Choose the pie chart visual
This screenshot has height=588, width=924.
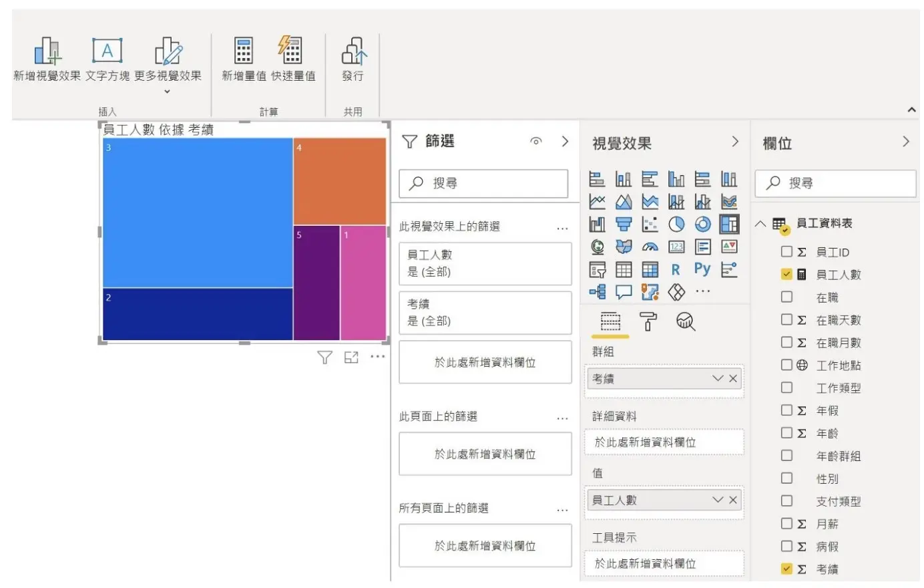[x=676, y=225]
